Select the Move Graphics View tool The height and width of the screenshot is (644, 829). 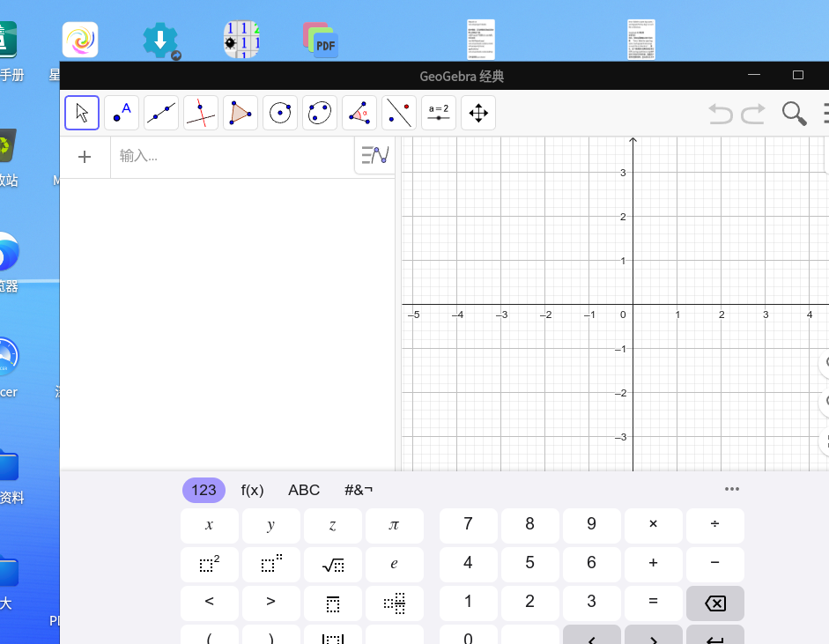click(478, 113)
